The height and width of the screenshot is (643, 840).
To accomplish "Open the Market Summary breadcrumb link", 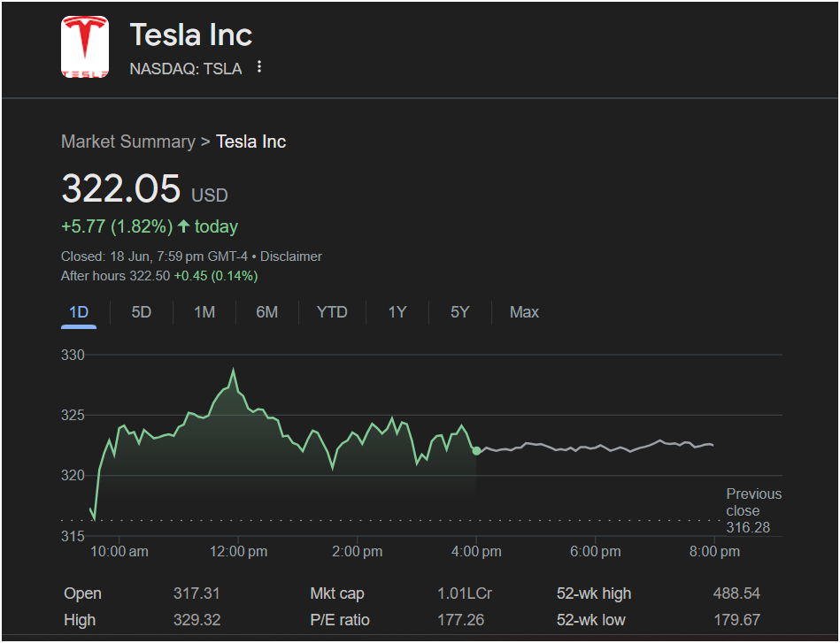I will pyautogui.click(x=128, y=142).
